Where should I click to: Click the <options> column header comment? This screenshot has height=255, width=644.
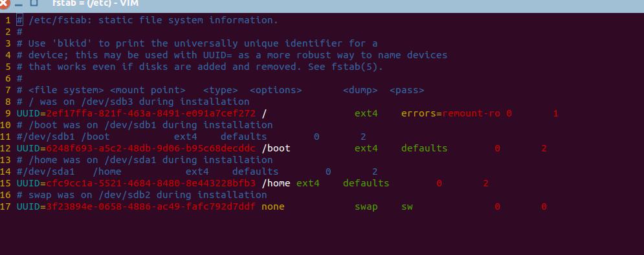coord(276,91)
